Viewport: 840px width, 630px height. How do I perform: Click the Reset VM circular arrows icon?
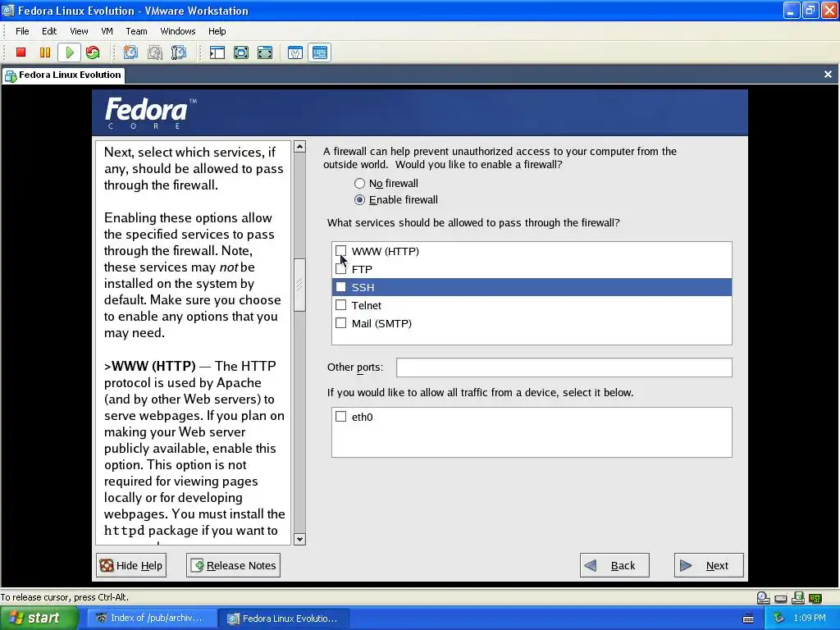(93, 52)
